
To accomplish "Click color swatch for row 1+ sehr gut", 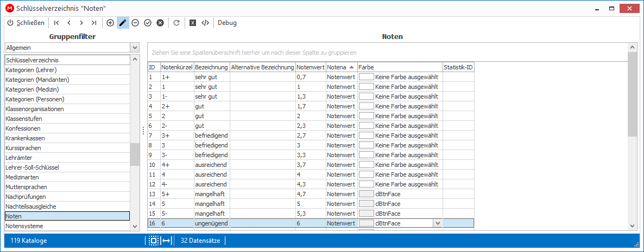I will pos(367,76).
